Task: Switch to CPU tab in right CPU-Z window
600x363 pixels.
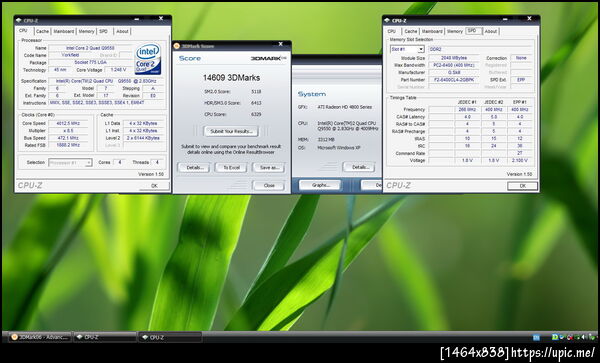Action: (x=391, y=31)
